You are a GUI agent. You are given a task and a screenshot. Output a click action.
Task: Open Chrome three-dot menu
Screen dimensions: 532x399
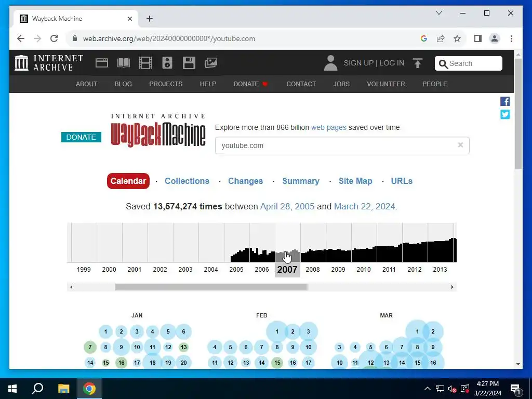click(511, 38)
